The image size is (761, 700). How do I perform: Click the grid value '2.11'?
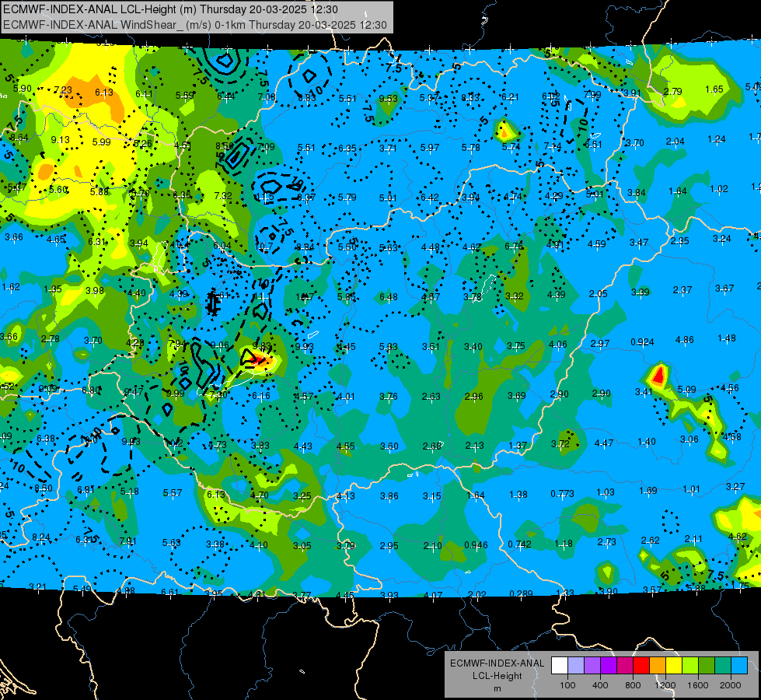[693, 538]
